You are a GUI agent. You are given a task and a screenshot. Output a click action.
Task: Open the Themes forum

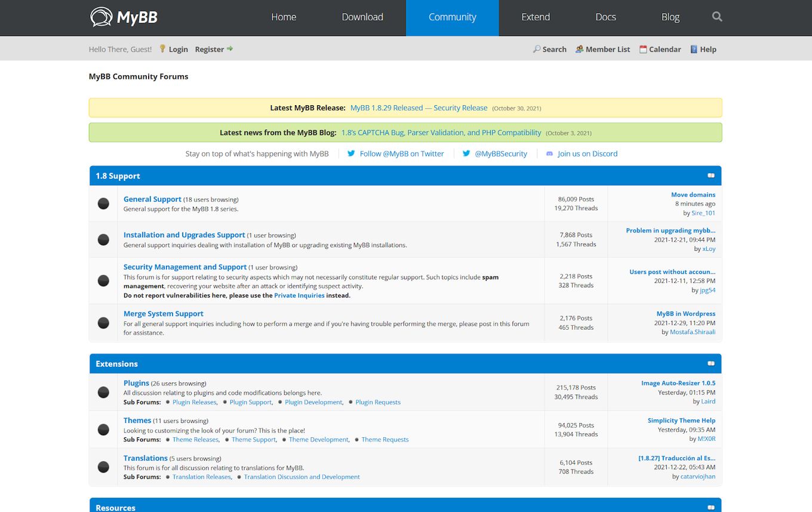click(137, 421)
